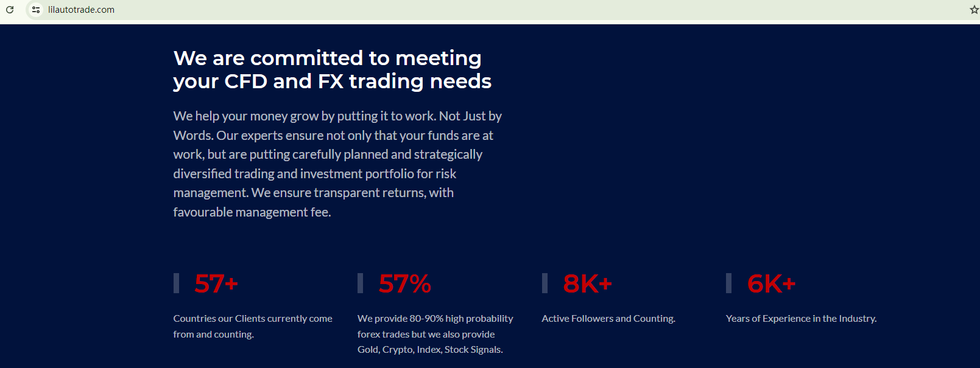Click the word 'meeting' in the headline
The height and width of the screenshot is (368, 980).
[438, 58]
